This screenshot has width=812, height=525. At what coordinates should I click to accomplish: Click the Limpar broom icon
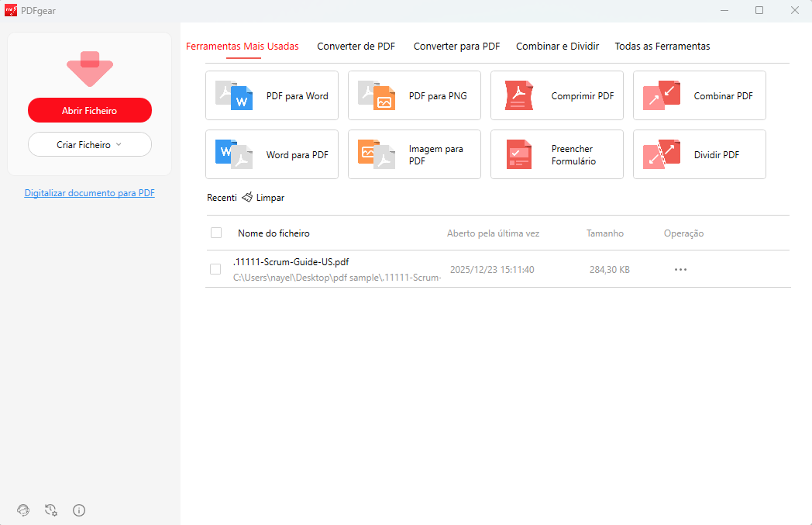(x=247, y=198)
